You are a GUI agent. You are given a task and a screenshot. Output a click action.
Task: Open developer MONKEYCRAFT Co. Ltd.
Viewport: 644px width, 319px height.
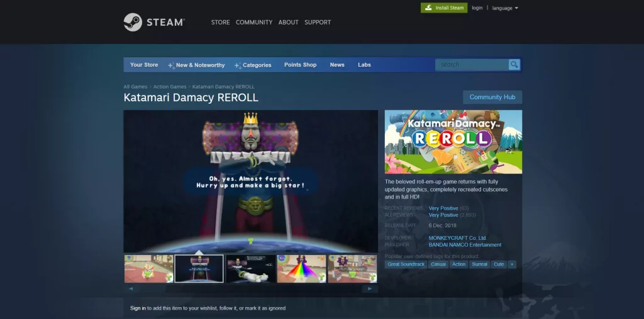(x=458, y=238)
